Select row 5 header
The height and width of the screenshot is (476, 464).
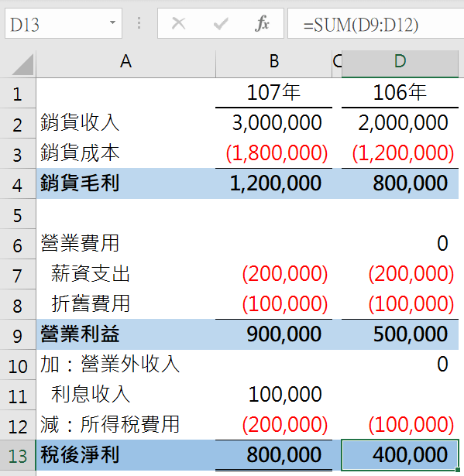[x=18, y=214]
